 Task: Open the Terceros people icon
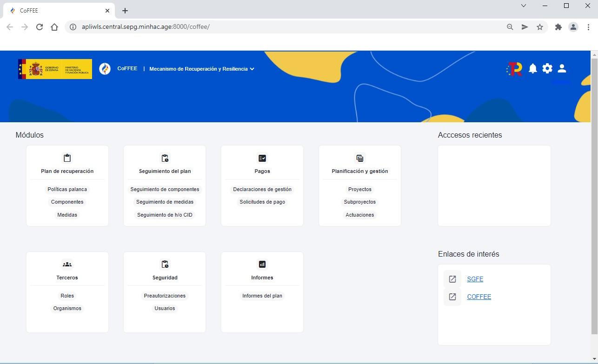[x=67, y=264]
